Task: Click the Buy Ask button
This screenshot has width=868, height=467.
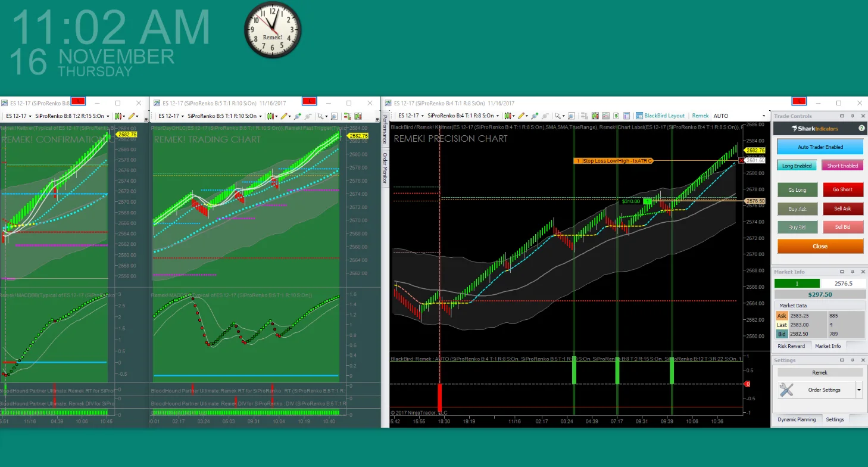Action: click(x=797, y=208)
